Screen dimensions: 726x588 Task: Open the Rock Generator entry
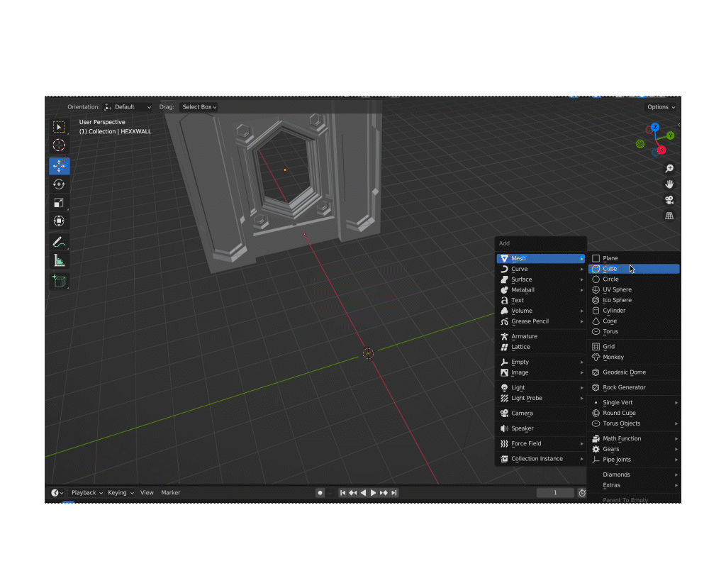click(634, 387)
